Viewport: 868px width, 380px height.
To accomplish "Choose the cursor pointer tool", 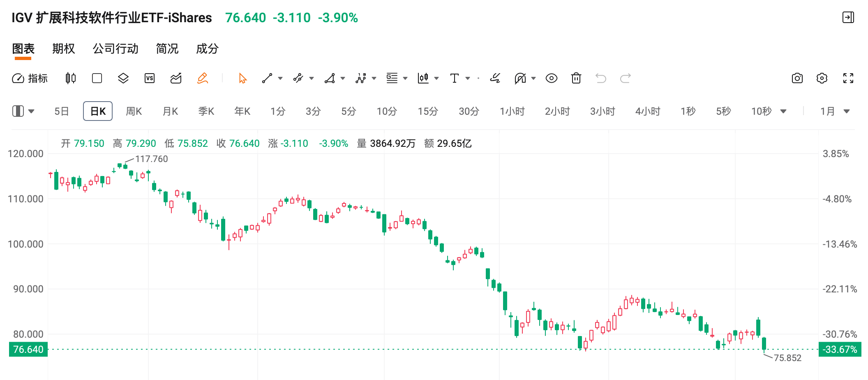I will coord(242,78).
